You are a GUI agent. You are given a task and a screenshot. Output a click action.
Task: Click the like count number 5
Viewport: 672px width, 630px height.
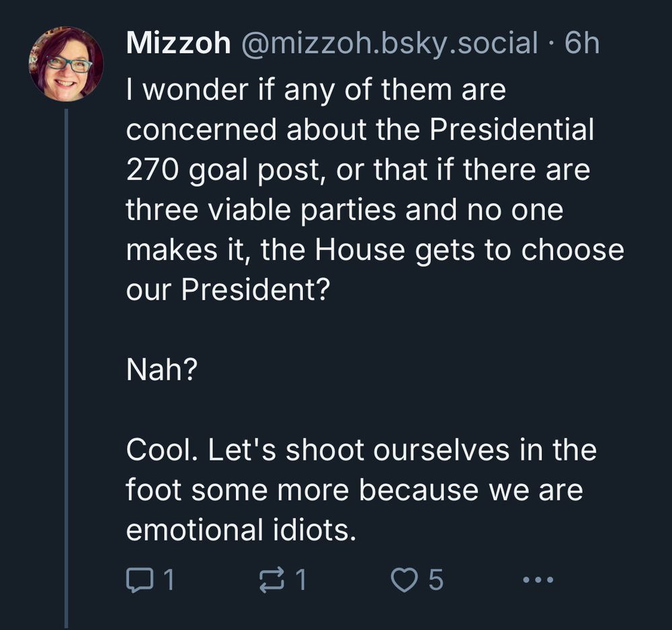click(x=435, y=580)
